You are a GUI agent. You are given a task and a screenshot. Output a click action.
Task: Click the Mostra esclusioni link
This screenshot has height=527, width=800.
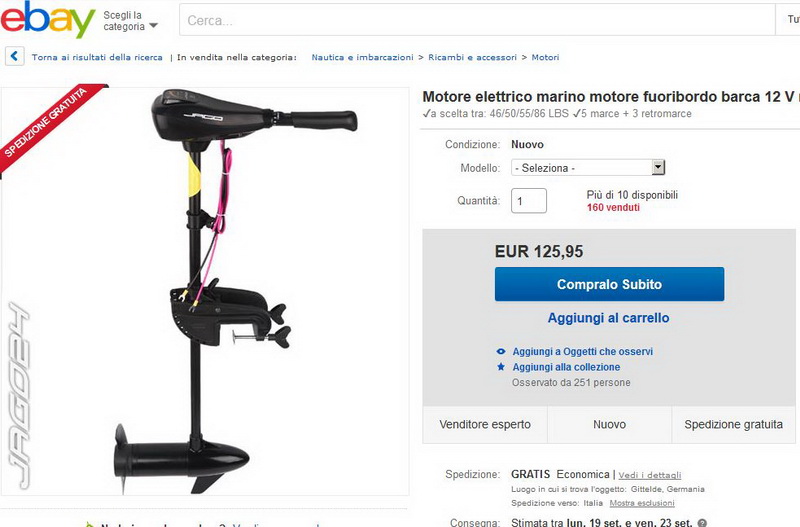click(x=642, y=503)
